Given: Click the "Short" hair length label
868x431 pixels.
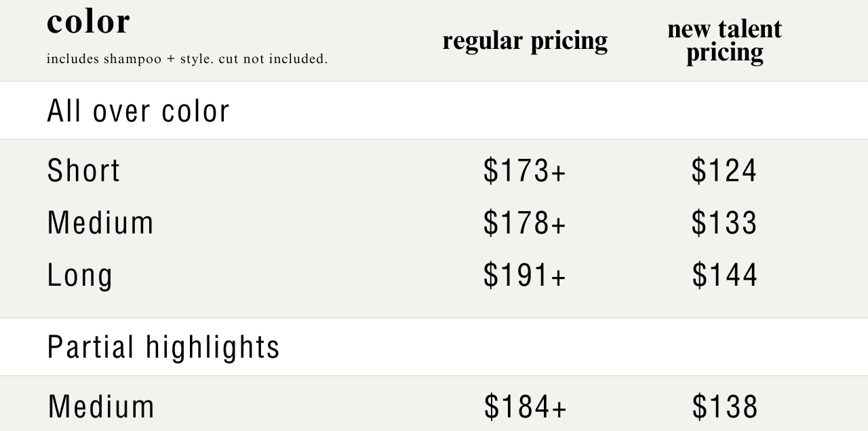Looking at the screenshot, I should point(83,170).
